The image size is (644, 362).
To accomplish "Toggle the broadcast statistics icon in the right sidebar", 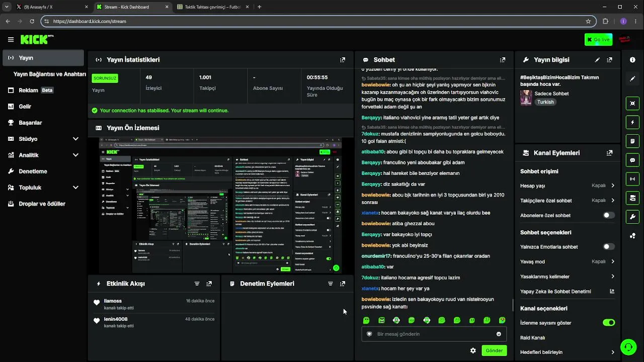I will [x=632, y=179].
